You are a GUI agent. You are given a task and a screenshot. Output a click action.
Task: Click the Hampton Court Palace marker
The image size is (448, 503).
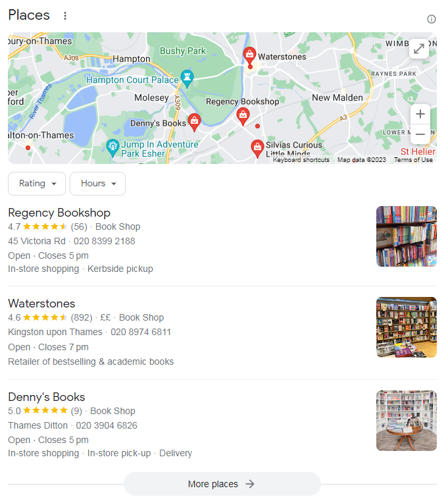[187, 78]
